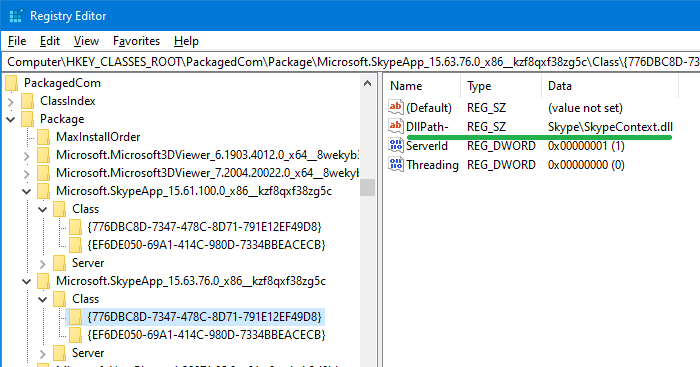The image size is (700, 367).
Task: Collapse the Class node under SkypeApp_15.63.76.0
Action: 43,300
